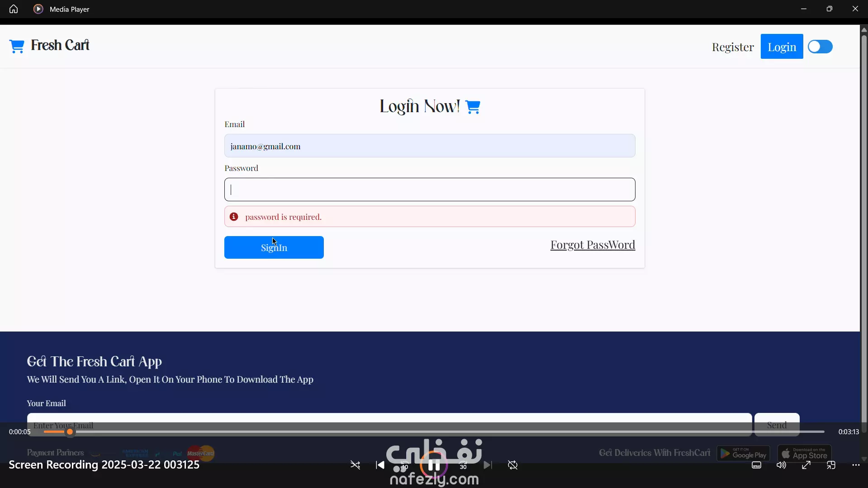
Task: Focus the Password input field
Action: 430,190
